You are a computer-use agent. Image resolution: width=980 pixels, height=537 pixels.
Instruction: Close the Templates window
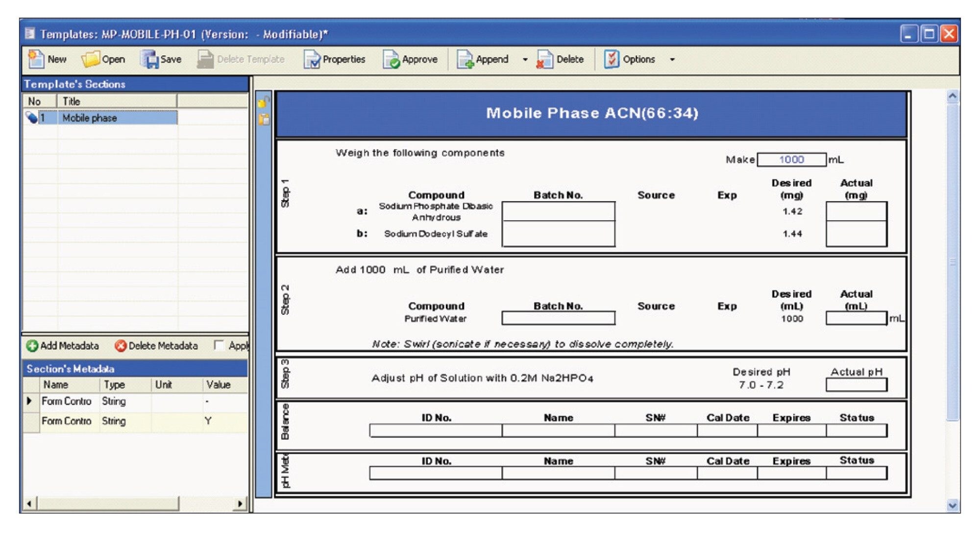pos(949,34)
